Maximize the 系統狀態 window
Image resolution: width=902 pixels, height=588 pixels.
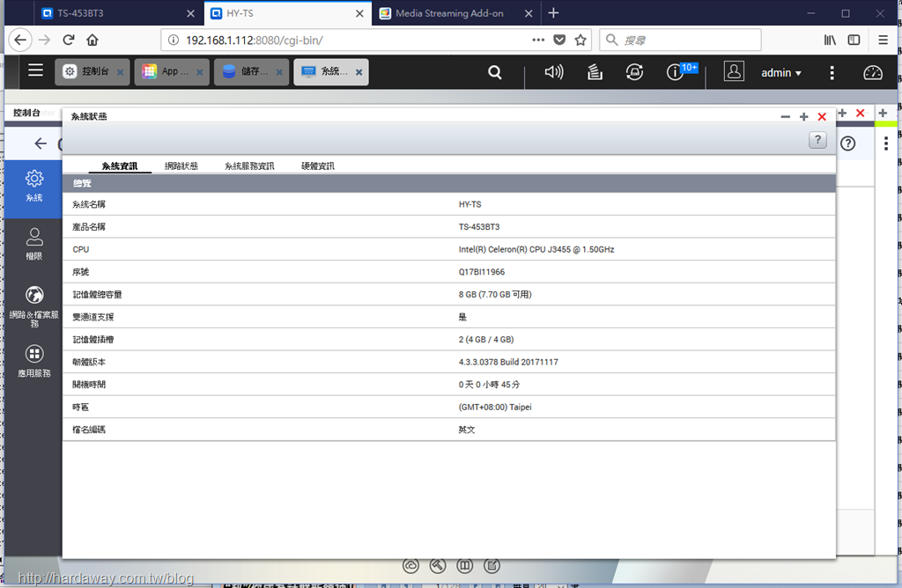tap(803, 117)
